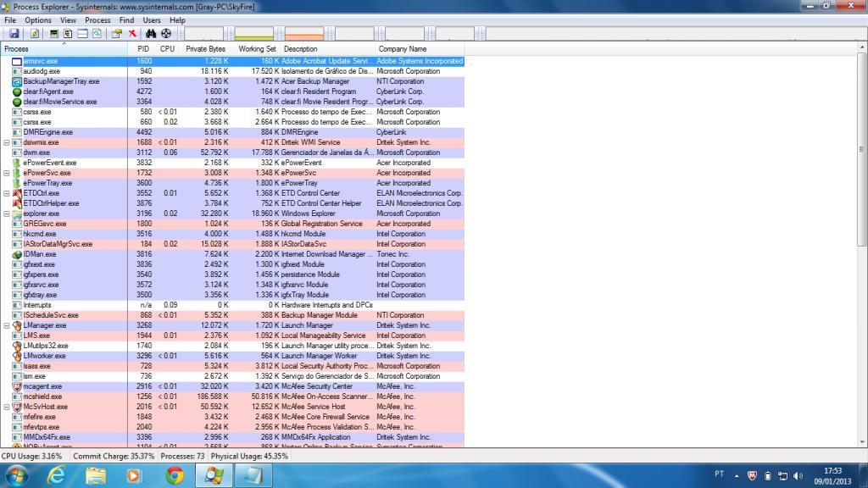This screenshot has width=868, height=488.
Task: Sort by Description column header
Action: pos(328,49)
